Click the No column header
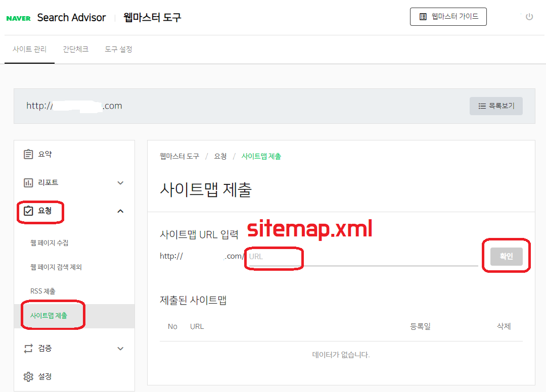Screen dimensions: 546x392 click(x=172, y=327)
